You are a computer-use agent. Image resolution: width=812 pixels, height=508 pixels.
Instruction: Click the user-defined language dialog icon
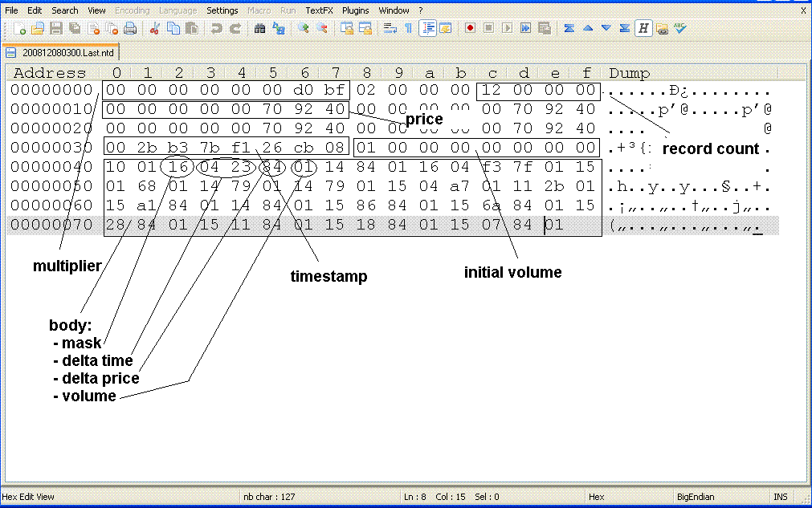(446, 28)
